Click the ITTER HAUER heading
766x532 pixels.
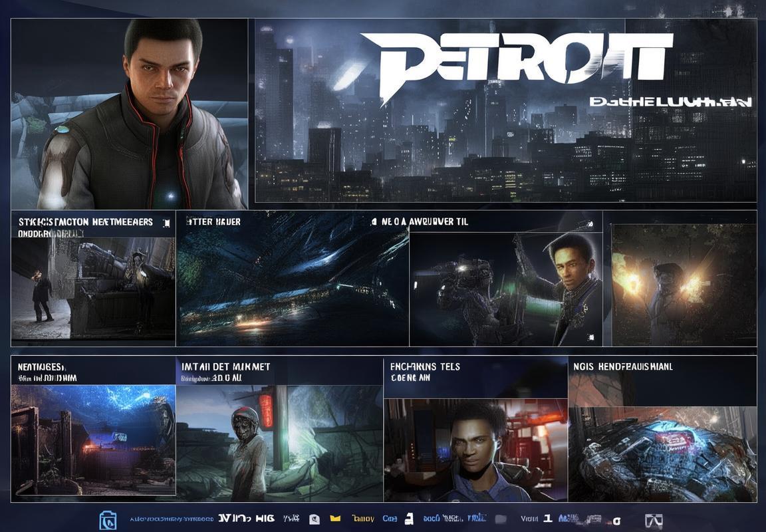tap(214, 222)
